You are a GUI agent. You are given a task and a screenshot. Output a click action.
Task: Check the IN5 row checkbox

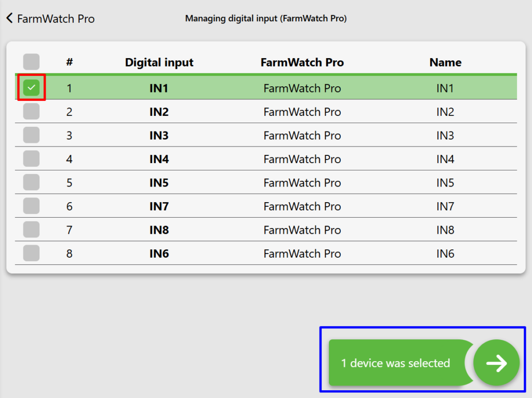(x=31, y=182)
